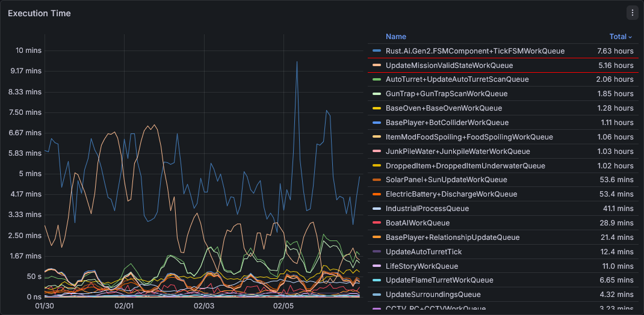Click BasePlayer+RelationshipUpdateQueue legend label

452,237
